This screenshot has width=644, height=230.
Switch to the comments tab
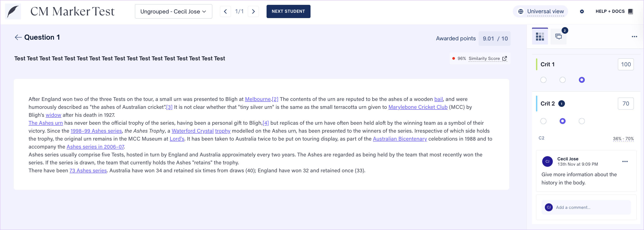[x=559, y=37]
